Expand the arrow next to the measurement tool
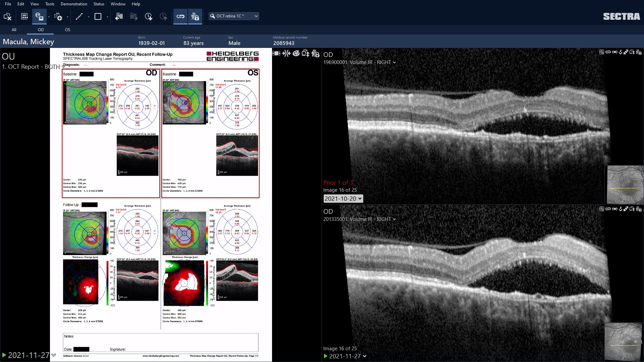 pyautogui.click(x=88, y=16)
